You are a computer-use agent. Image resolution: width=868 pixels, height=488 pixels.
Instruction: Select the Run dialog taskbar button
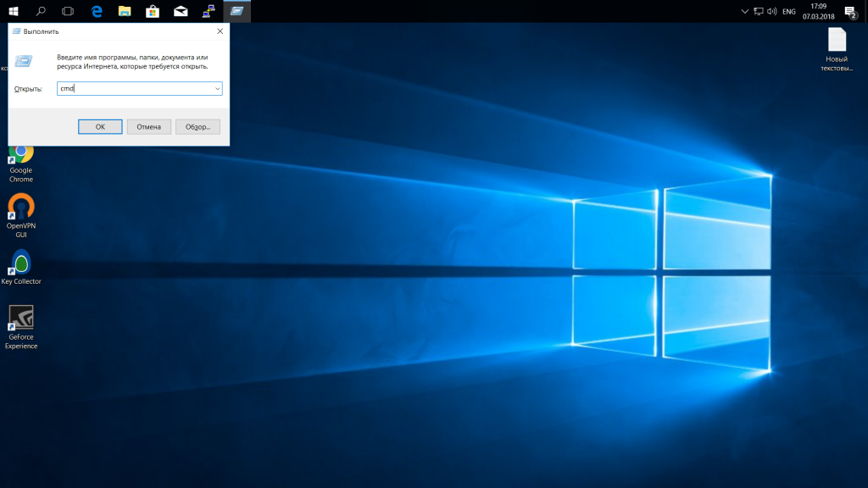click(x=236, y=11)
